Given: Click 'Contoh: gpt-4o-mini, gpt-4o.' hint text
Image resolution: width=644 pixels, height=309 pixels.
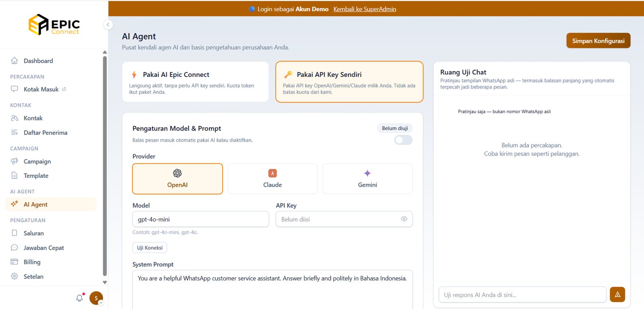Looking at the screenshot, I should (x=165, y=233).
